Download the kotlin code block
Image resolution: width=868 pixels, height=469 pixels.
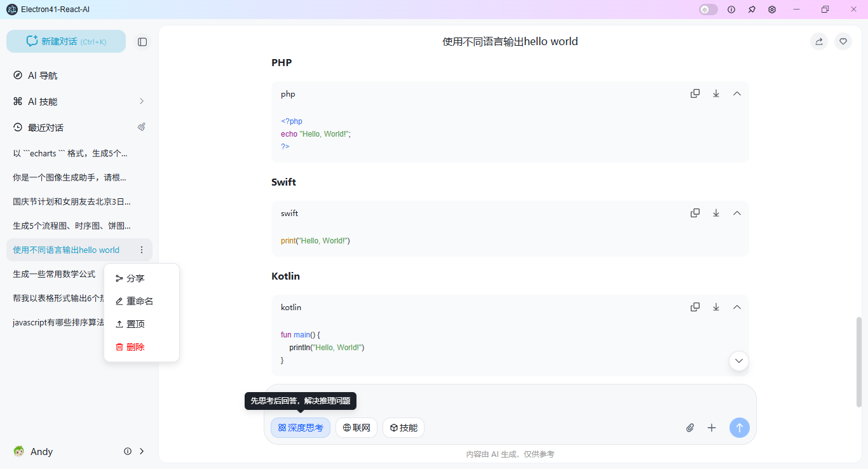point(716,307)
